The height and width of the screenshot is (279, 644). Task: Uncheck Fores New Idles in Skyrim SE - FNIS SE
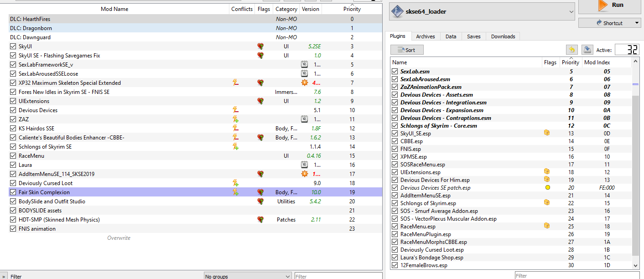[x=13, y=92]
